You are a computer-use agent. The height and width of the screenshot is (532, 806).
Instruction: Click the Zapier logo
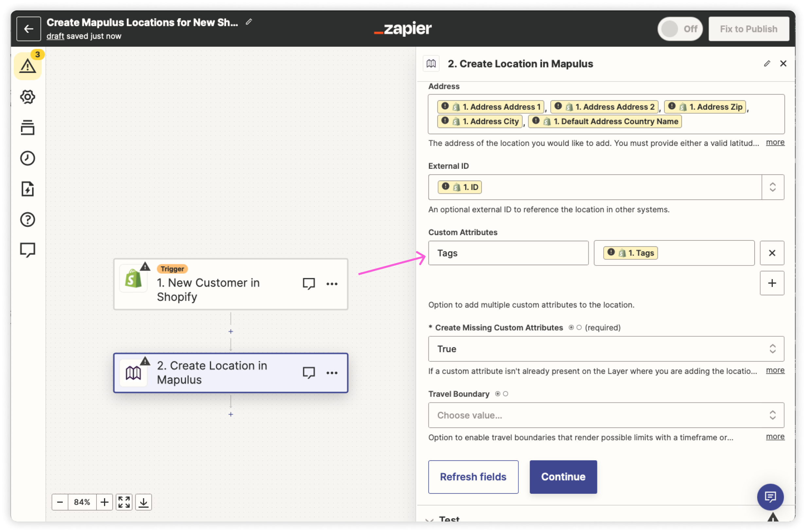click(403, 29)
